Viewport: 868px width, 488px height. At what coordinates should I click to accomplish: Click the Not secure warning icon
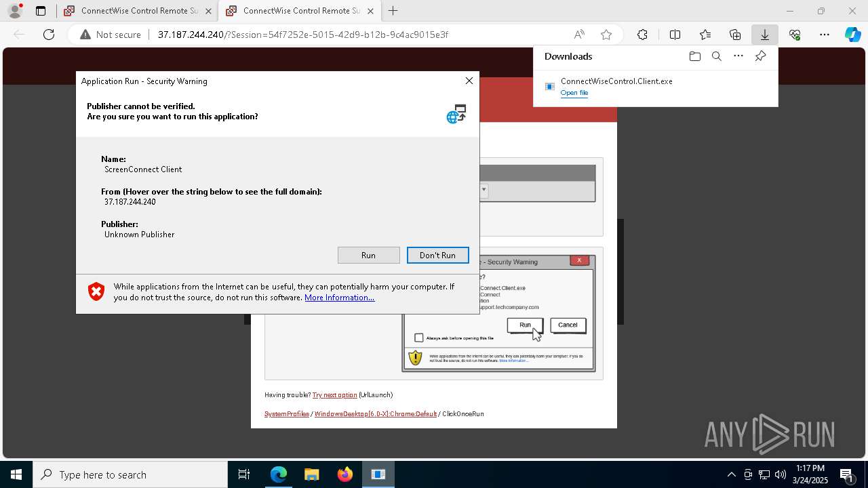[85, 35]
